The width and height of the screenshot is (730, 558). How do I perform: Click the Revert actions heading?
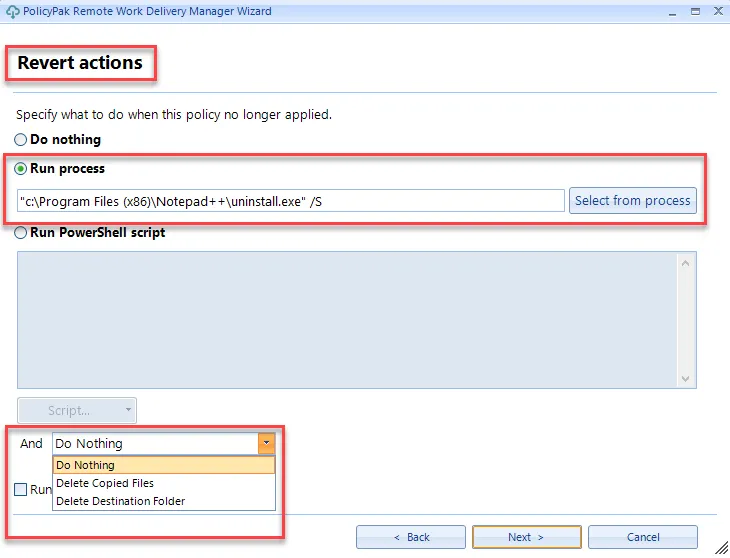80,63
